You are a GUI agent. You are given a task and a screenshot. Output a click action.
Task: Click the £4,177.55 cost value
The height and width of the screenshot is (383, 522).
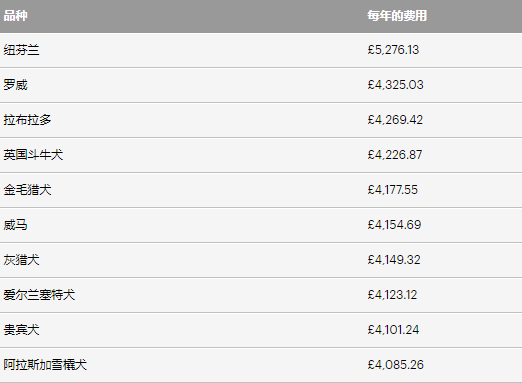click(392, 190)
